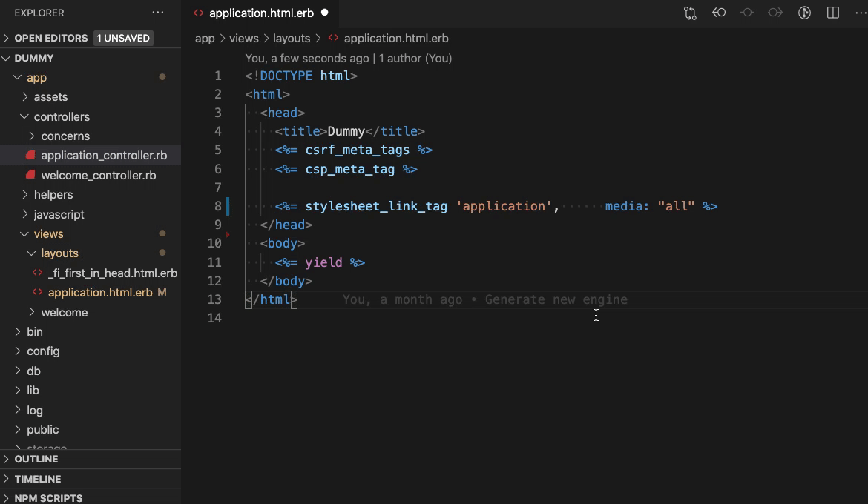Open the GitLens graph icon
This screenshot has height=504, width=868.
click(x=803, y=12)
